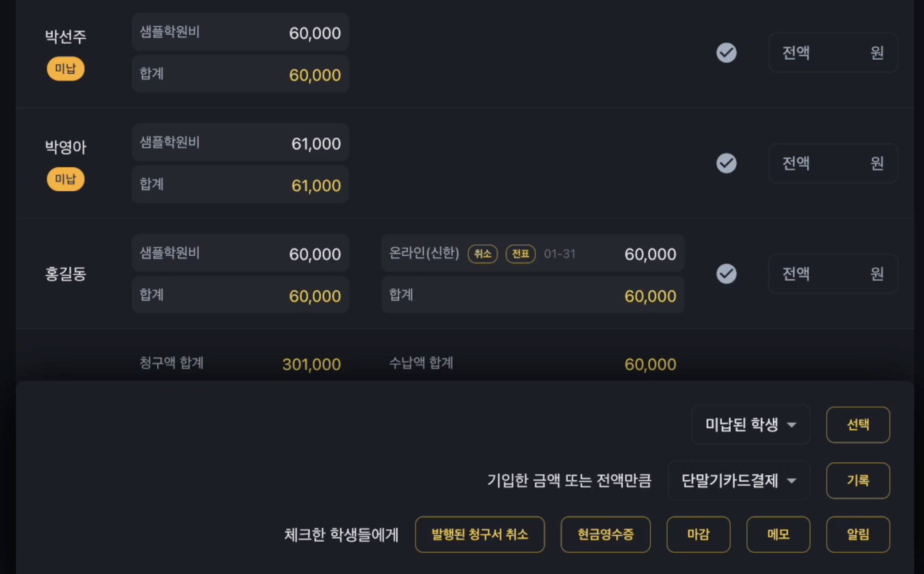This screenshot has width=924, height=574.
Task: Open the 단말기카드결제 payment method dropdown
Action: [739, 481]
